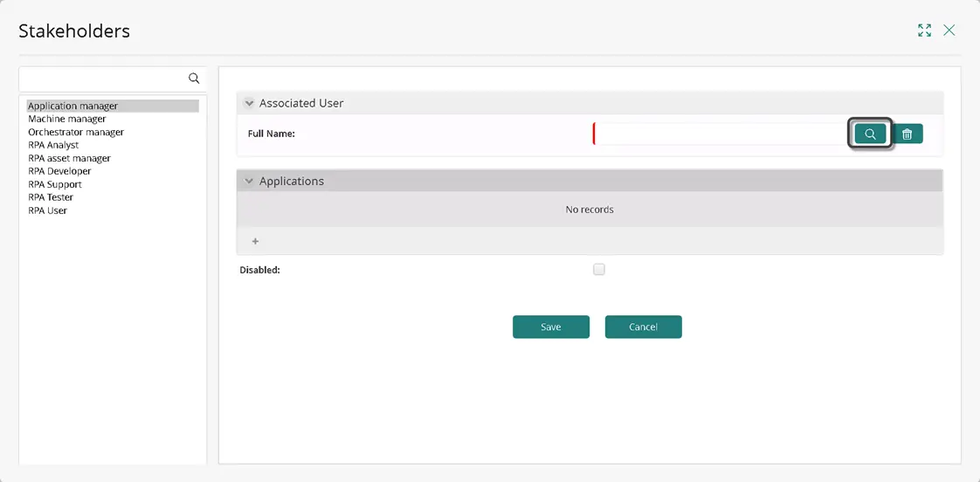Select the RPA Support entry
980x482 pixels.
55,184
